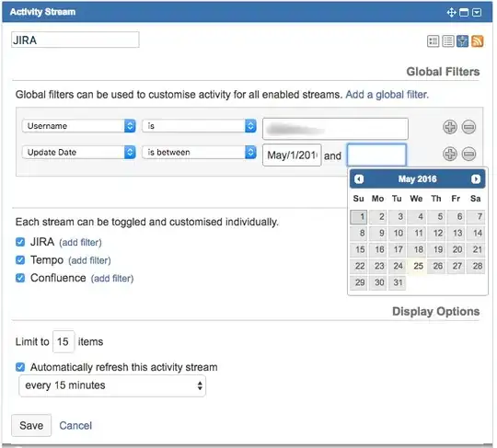
Task: Click 'Add a global filter' link
Action: point(387,95)
